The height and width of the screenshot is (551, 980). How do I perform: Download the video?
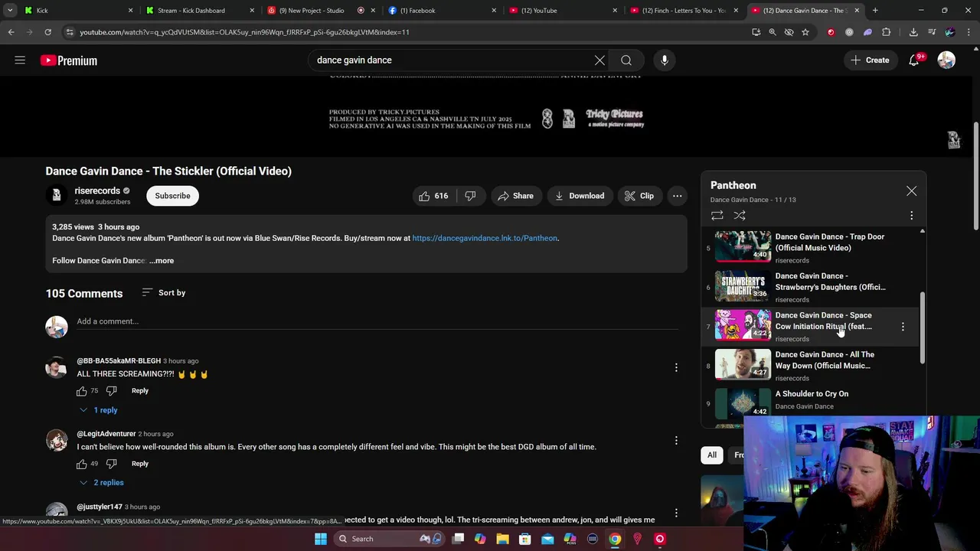pos(580,196)
